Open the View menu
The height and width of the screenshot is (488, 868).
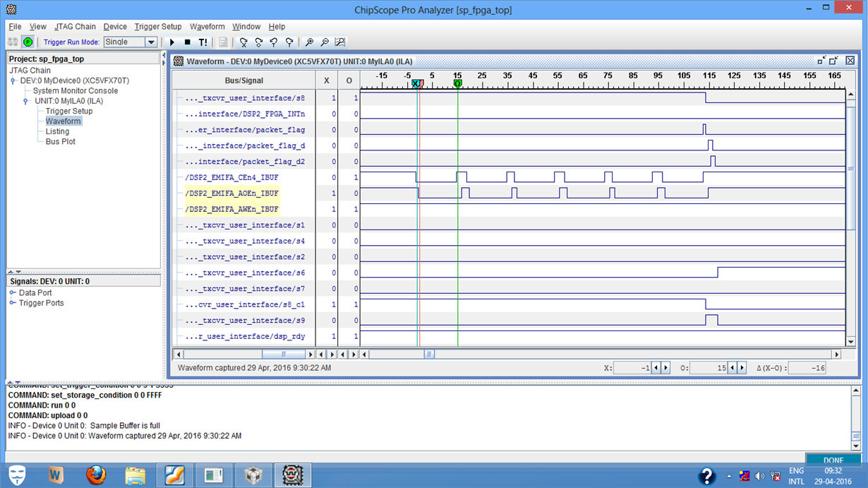38,27
